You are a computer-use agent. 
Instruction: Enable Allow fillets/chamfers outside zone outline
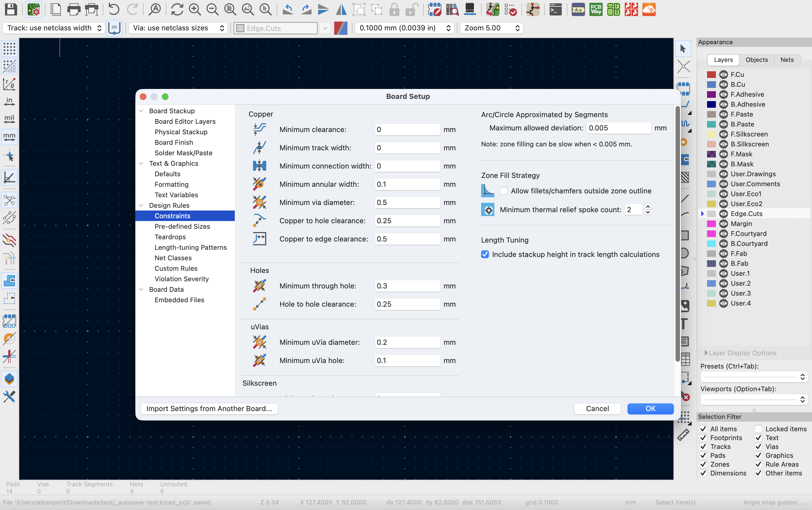pyautogui.click(x=503, y=191)
